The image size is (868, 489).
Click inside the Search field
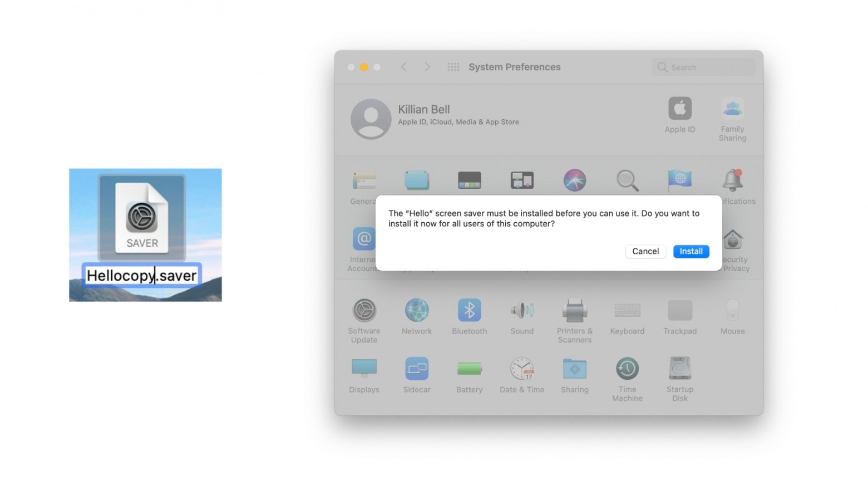(703, 67)
